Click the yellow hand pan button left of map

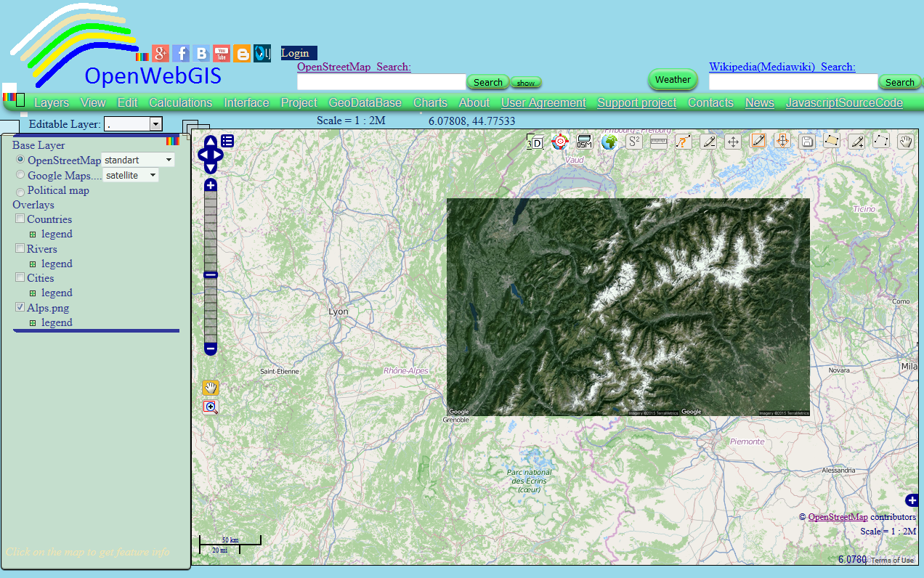click(x=211, y=388)
